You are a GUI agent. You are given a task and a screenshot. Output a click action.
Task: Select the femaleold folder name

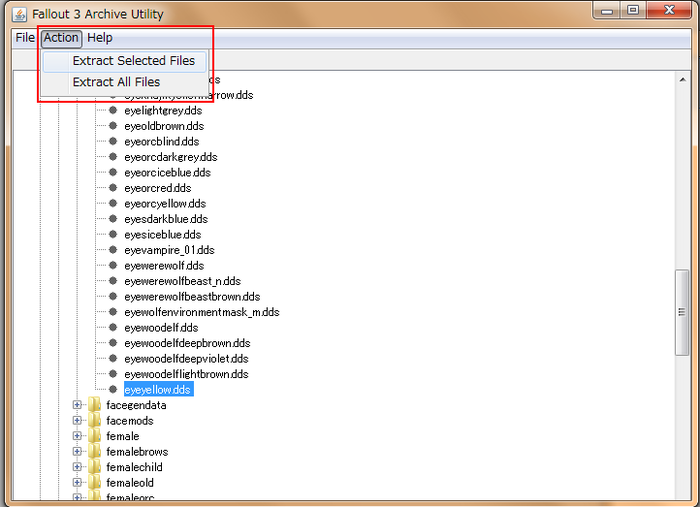coord(130,483)
